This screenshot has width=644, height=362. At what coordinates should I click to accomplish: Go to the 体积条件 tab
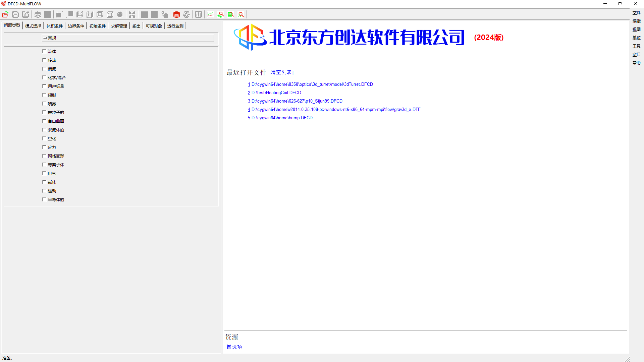coord(54,26)
